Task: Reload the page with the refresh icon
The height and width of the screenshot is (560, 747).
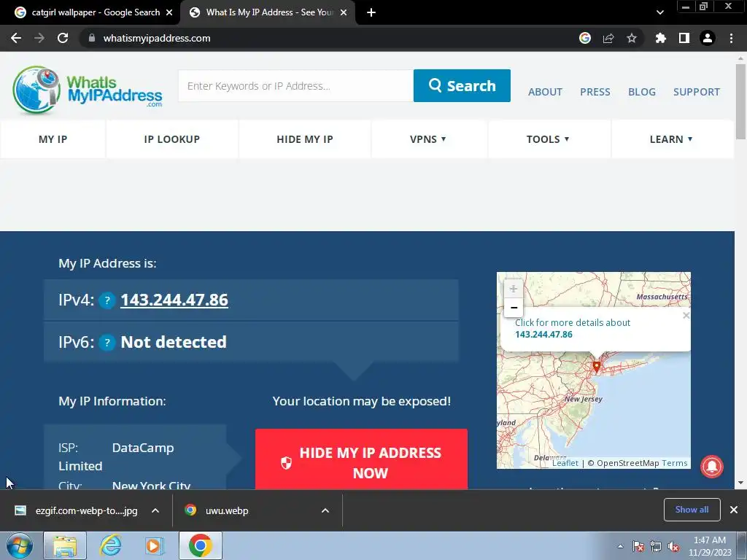Action: [x=63, y=38]
